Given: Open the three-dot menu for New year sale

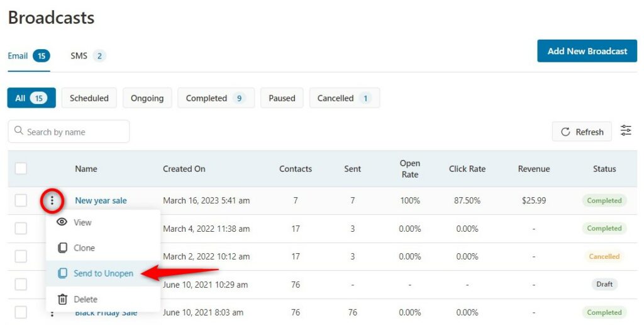Looking at the screenshot, I should [52, 201].
